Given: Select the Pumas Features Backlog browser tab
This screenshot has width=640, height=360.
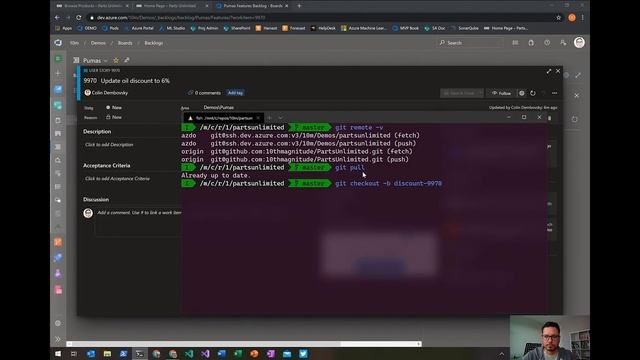Looking at the screenshot, I should coord(252,6).
